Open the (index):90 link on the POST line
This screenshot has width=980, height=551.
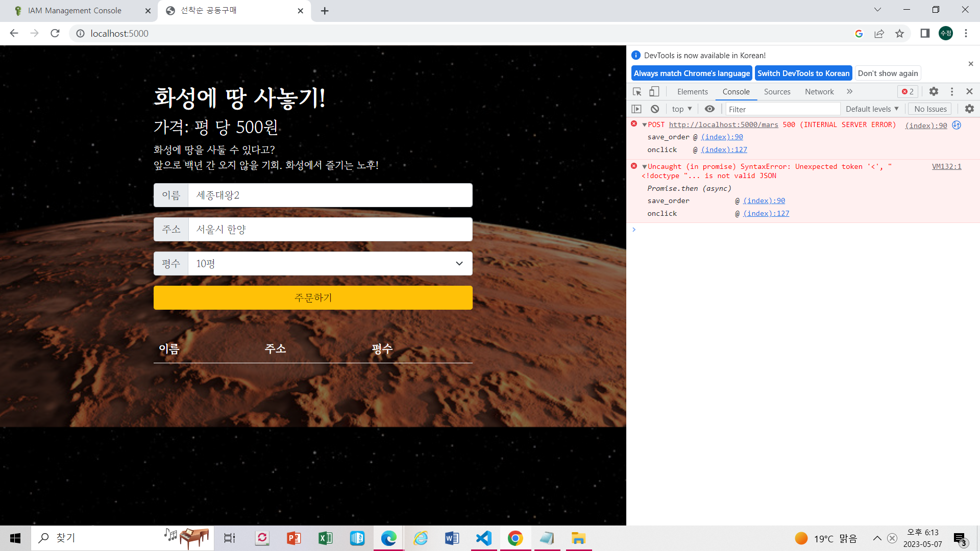point(926,126)
